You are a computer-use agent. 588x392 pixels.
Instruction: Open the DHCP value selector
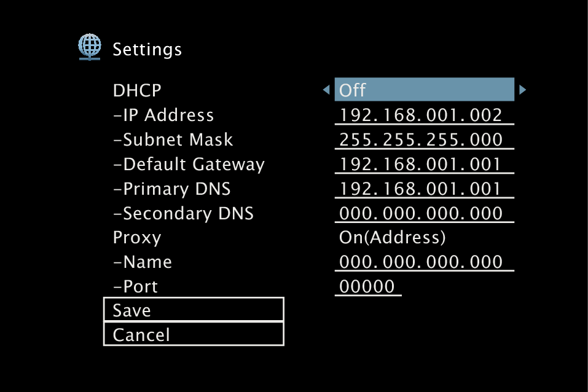(x=425, y=89)
